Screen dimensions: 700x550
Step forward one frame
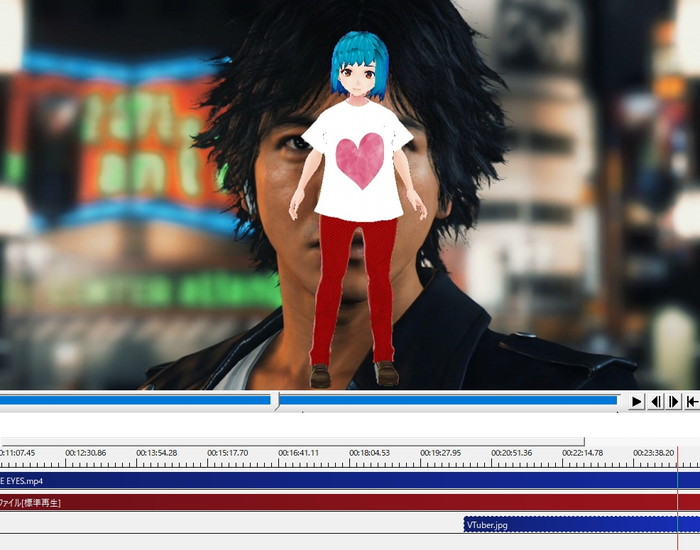[674, 402]
